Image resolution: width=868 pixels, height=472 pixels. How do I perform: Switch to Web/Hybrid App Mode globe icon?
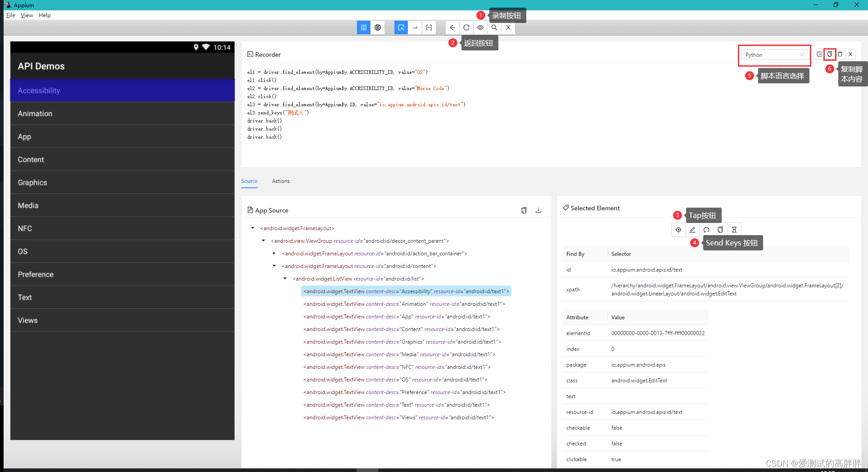click(378, 27)
